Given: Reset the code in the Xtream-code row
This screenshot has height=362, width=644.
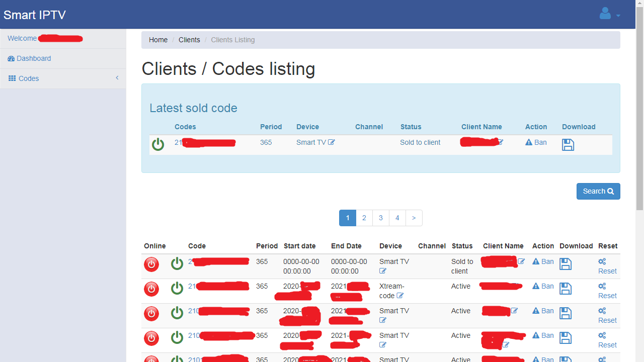Looking at the screenshot, I should coord(607,291).
